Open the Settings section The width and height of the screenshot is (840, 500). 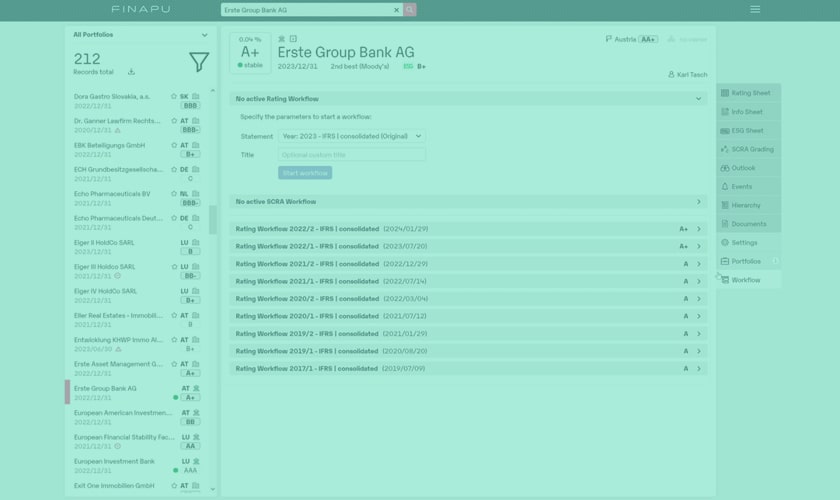click(748, 243)
